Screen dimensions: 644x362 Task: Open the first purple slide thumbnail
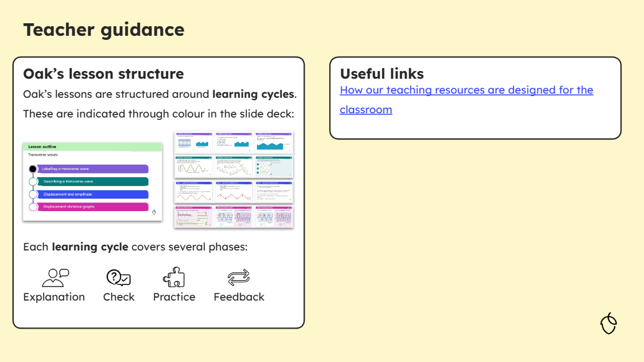point(193,142)
